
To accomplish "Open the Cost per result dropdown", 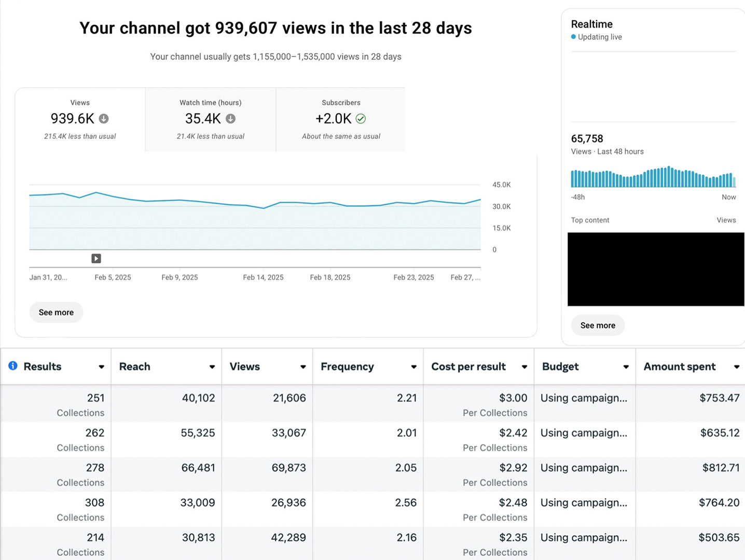I will tap(524, 367).
